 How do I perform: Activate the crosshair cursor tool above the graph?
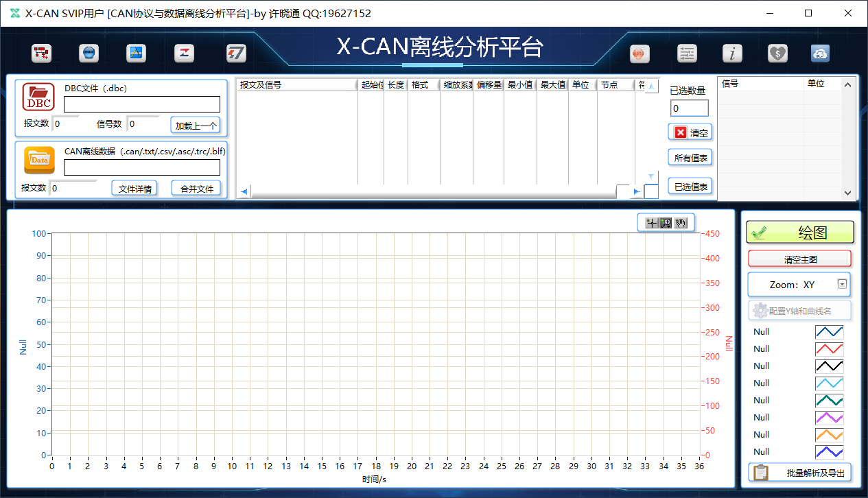(x=650, y=222)
